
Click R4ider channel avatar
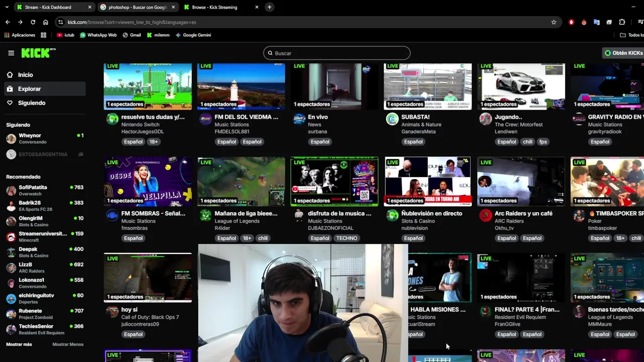pos(205,215)
